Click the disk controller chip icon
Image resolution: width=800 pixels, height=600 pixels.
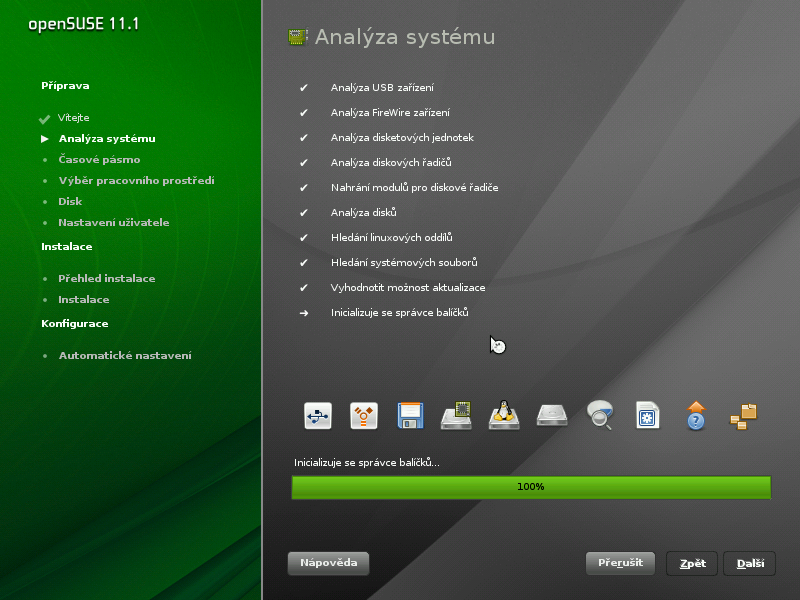click(457, 416)
